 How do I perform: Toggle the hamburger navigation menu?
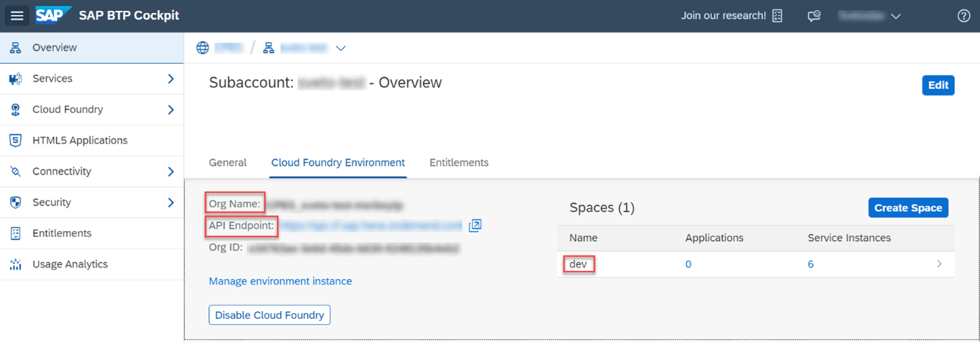[x=17, y=16]
